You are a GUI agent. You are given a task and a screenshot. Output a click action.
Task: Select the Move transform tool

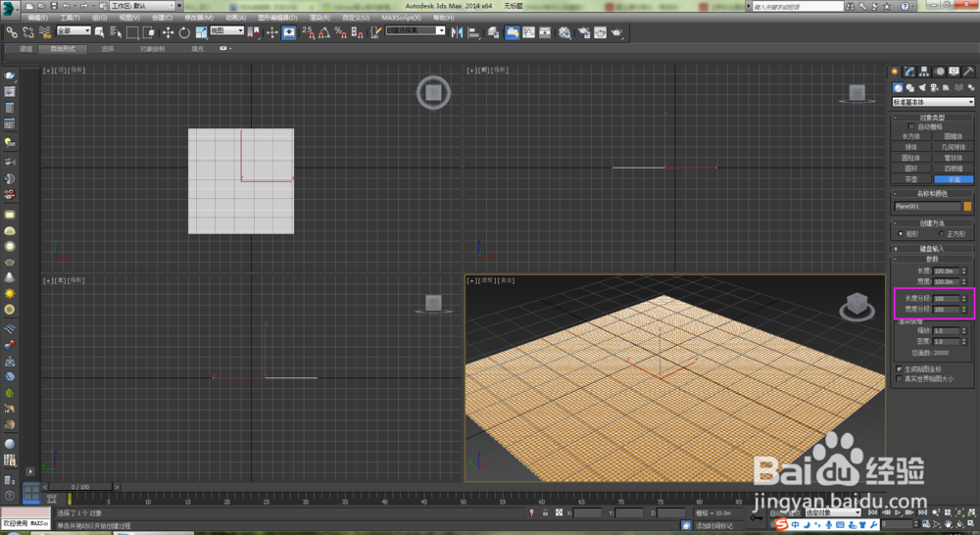pyautogui.click(x=168, y=32)
